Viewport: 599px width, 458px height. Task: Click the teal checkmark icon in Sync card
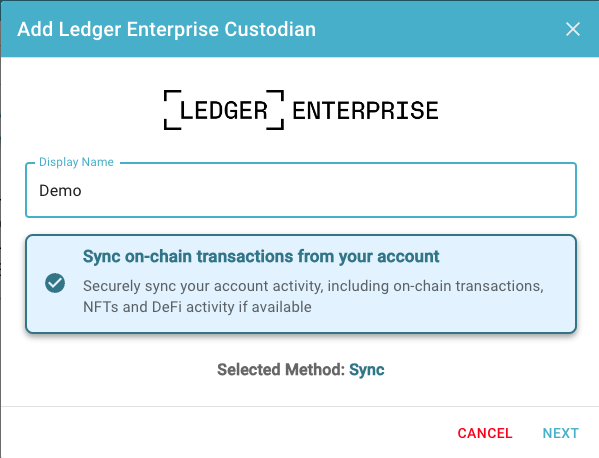55,283
